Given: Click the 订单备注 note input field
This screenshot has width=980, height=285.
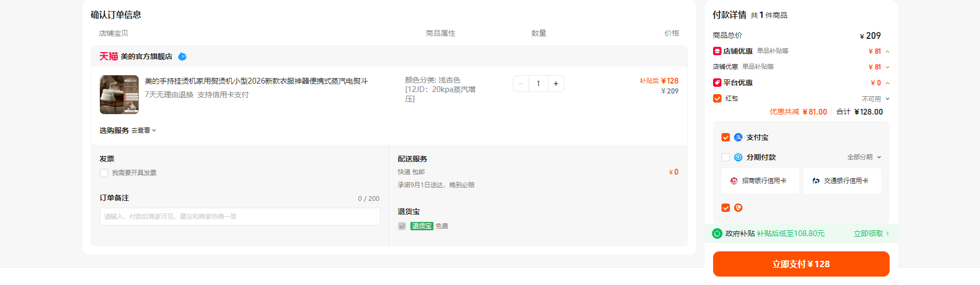Looking at the screenshot, I should 240,217.
